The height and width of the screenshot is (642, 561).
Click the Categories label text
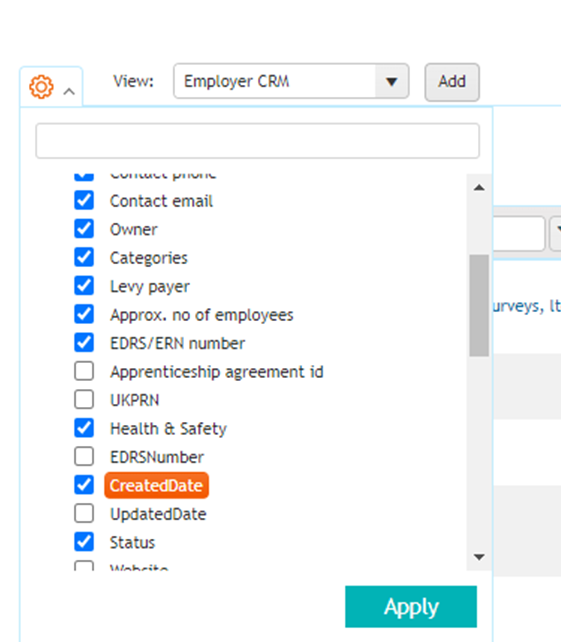point(149,258)
